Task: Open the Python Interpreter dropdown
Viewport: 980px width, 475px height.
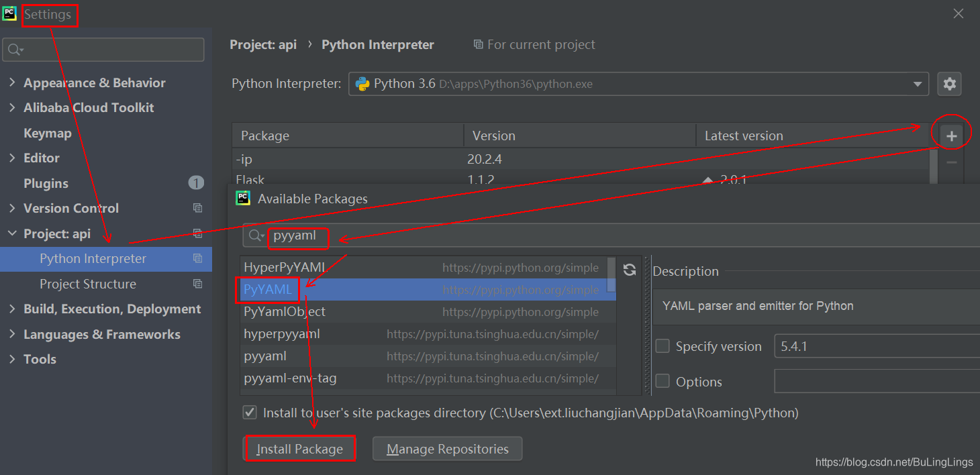Action: click(917, 85)
